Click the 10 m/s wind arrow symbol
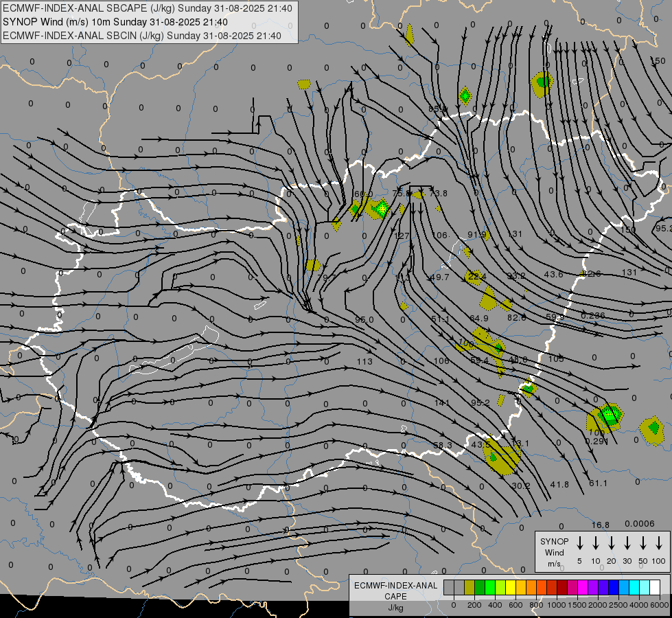 tap(596, 543)
